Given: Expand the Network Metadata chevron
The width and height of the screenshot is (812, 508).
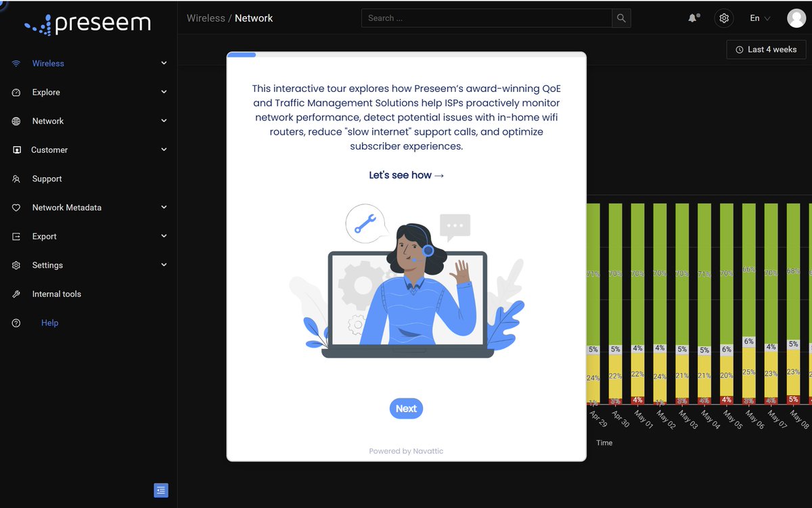Looking at the screenshot, I should coord(164,207).
